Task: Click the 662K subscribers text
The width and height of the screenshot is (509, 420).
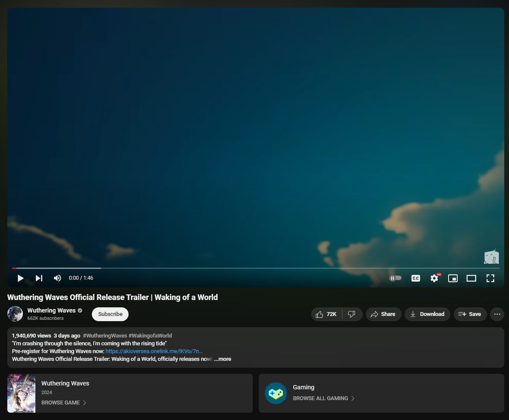Action: tap(45, 318)
